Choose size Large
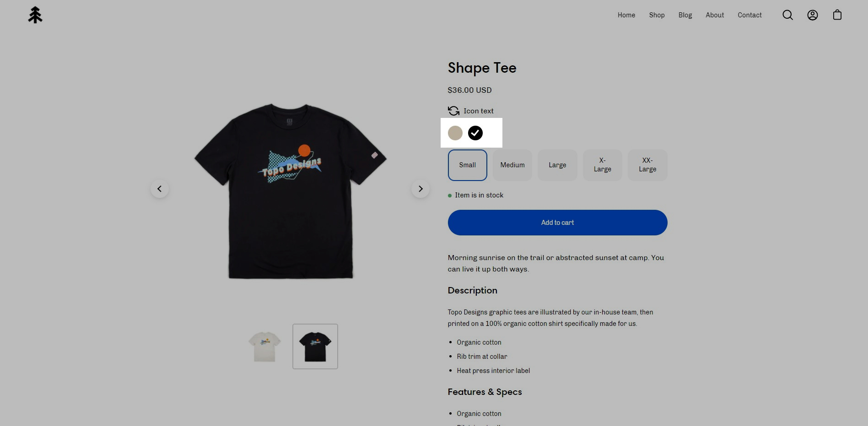The height and width of the screenshot is (426, 868). pos(557,165)
